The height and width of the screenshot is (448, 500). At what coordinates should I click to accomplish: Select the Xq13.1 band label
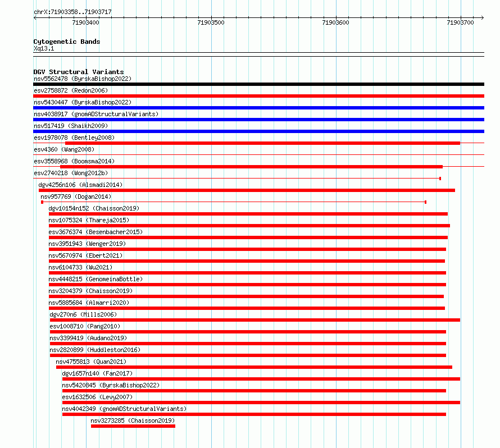point(44,48)
